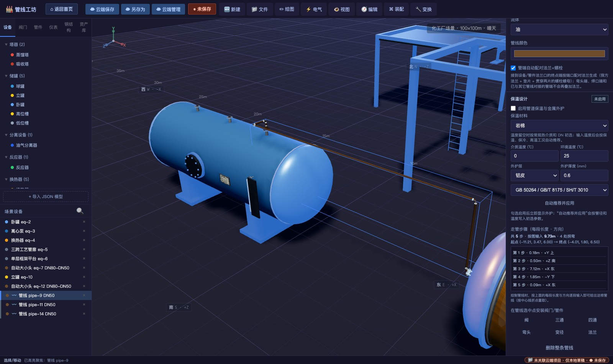Delete 管线 pipe-11 using its × icon
Screen dimensions: 613x364
point(84,305)
